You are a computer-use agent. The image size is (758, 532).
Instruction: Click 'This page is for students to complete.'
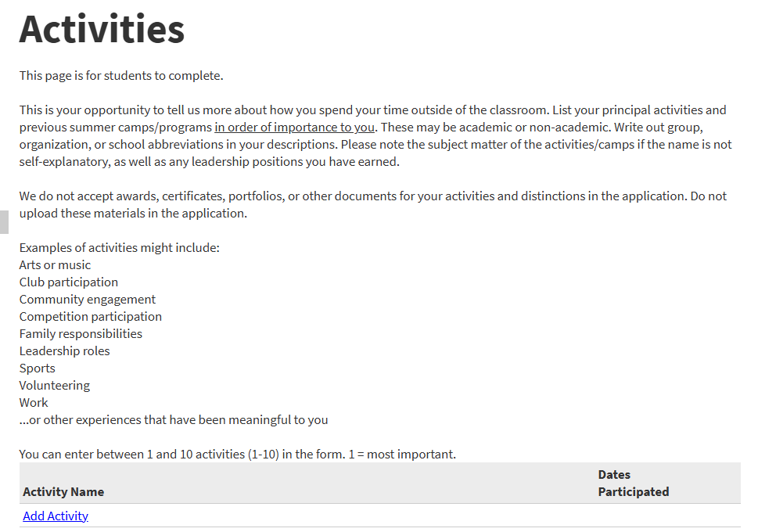click(x=121, y=76)
